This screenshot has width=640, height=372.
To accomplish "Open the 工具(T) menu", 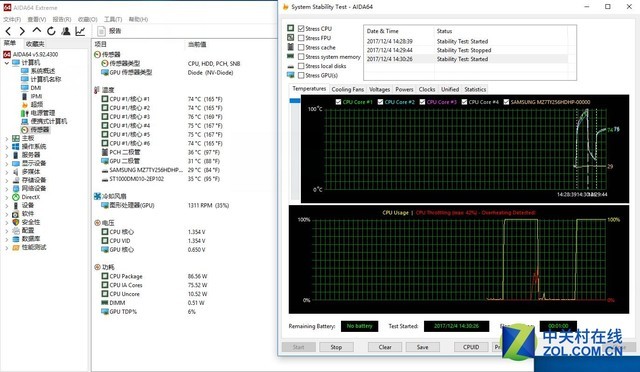I will [113, 19].
